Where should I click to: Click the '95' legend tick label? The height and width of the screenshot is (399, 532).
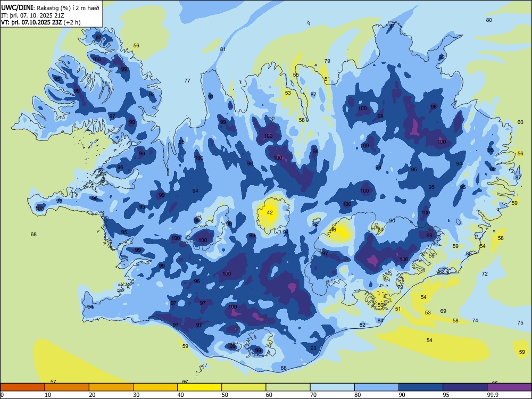point(446,395)
